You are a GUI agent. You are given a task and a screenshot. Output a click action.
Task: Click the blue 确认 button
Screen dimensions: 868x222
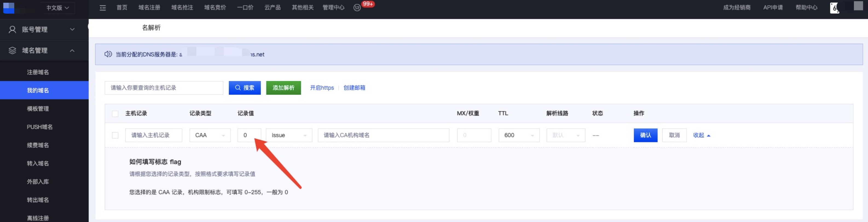(x=645, y=135)
